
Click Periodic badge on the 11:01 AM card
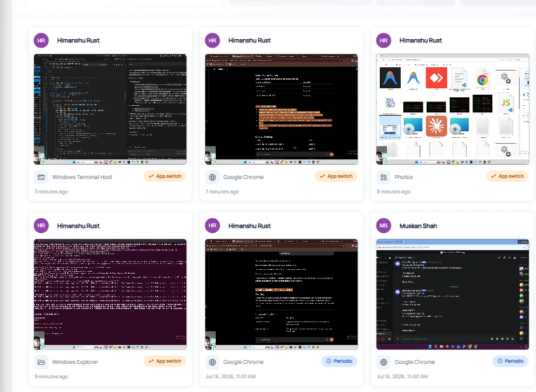[x=339, y=361]
